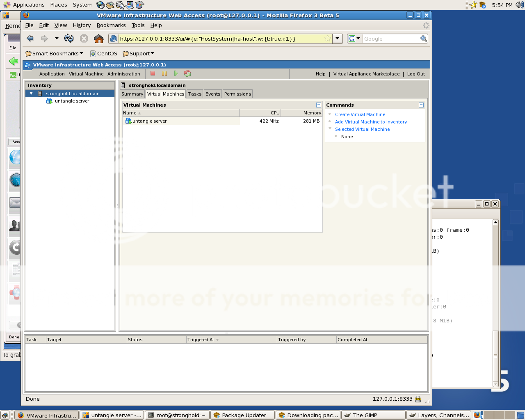The image size is (525, 420).
Task: Click the Google search field
Action: tap(391, 39)
